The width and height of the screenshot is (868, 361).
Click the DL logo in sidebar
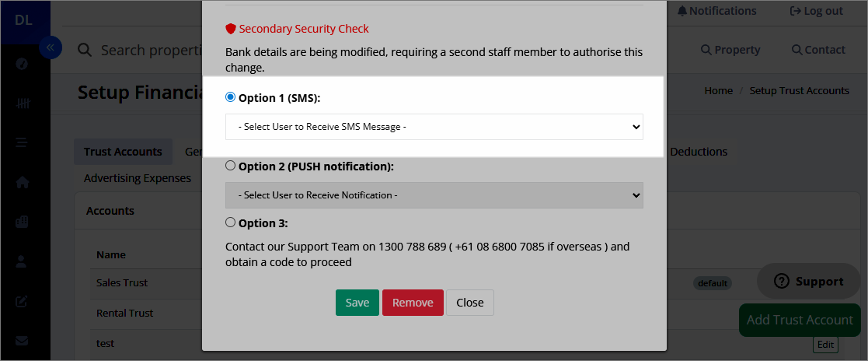click(x=23, y=20)
